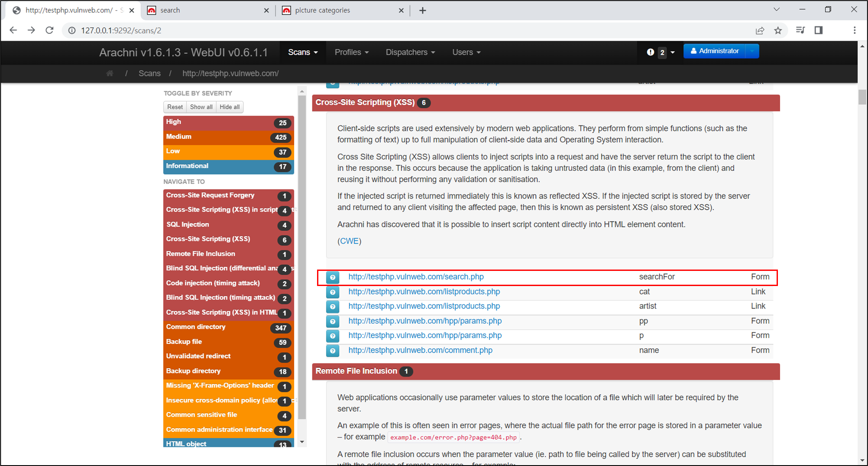Toggle the browser side panel icon
The width and height of the screenshot is (868, 466).
[x=818, y=30]
